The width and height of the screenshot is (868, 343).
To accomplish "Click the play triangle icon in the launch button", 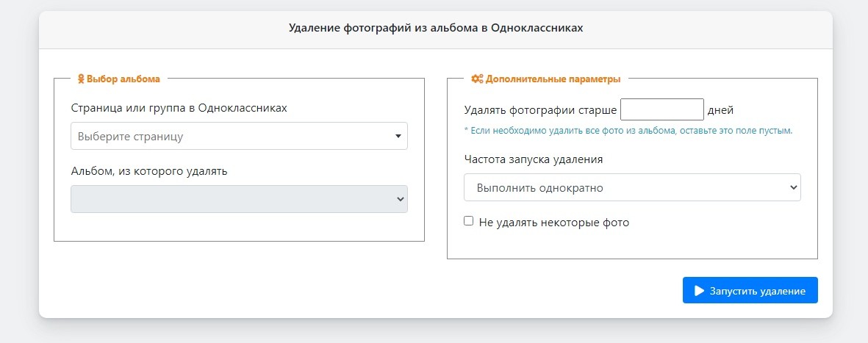I will [700, 291].
